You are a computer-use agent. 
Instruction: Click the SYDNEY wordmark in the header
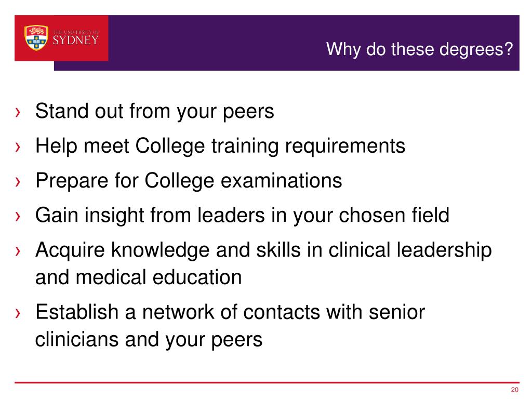coord(75,41)
